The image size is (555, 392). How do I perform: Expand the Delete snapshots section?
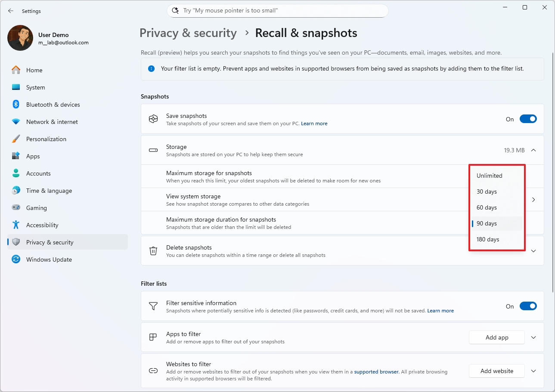pyautogui.click(x=533, y=251)
